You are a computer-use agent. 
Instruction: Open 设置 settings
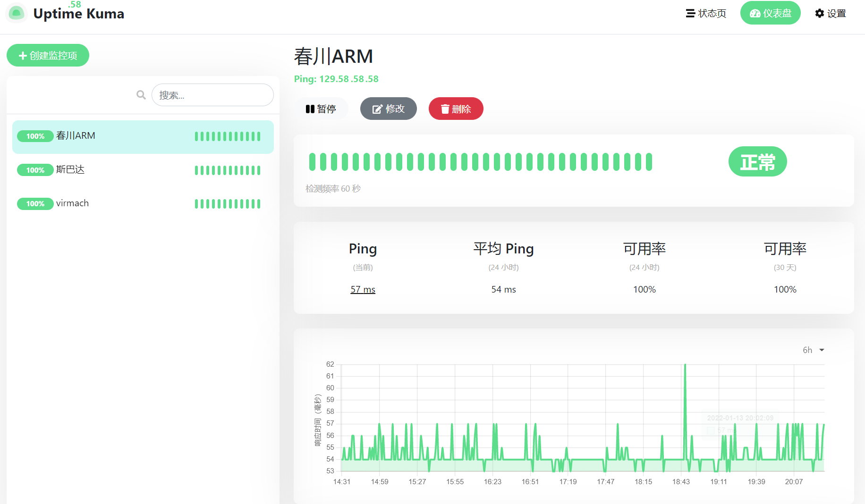pyautogui.click(x=831, y=13)
